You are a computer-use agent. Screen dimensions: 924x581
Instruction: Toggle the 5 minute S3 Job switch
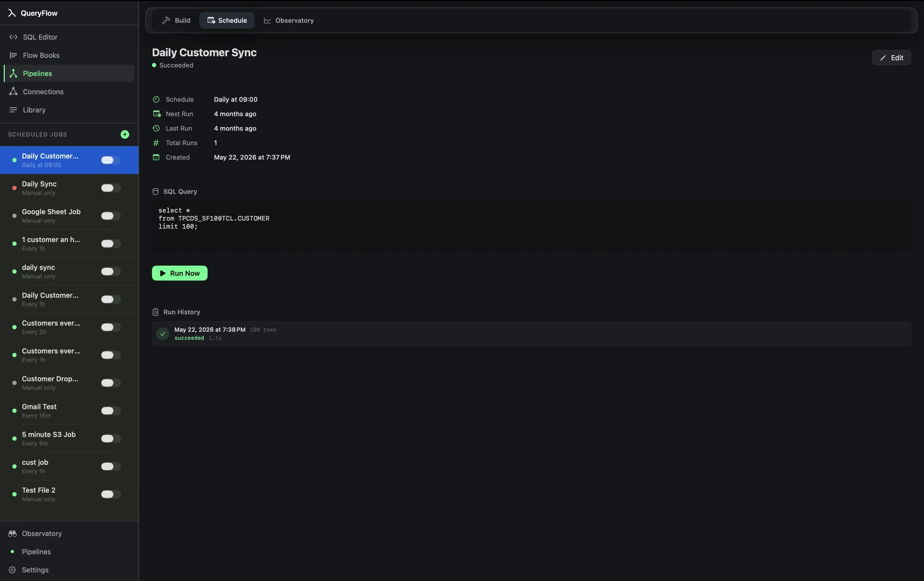coord(111,438)
